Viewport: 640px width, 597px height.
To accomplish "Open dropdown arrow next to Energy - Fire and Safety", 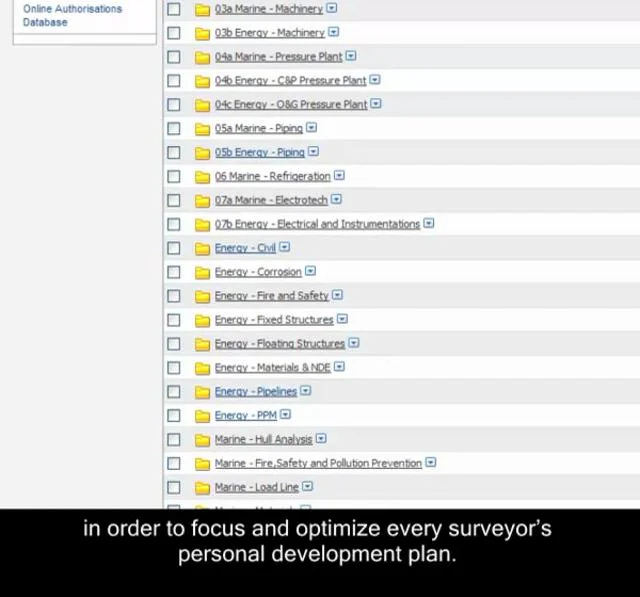I will click(x=337, y=295).
